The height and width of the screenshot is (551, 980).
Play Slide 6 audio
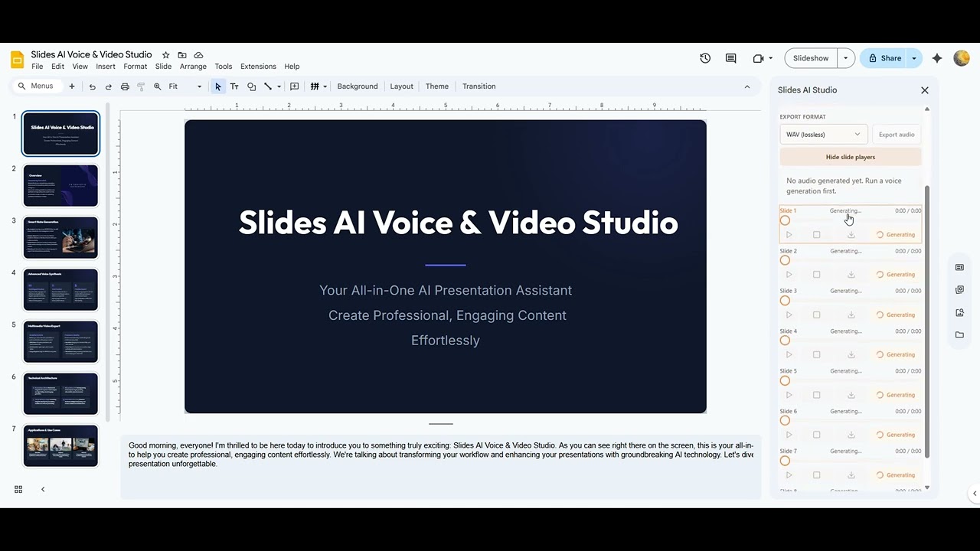coord(789,435)
